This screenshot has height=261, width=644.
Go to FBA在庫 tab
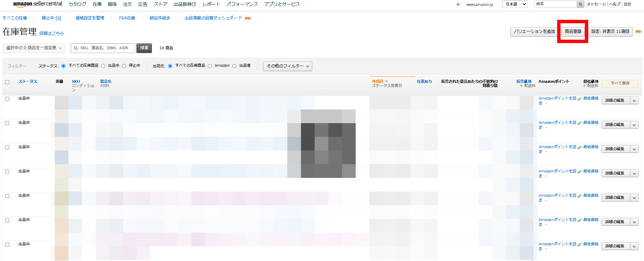(x=127, y=18)
